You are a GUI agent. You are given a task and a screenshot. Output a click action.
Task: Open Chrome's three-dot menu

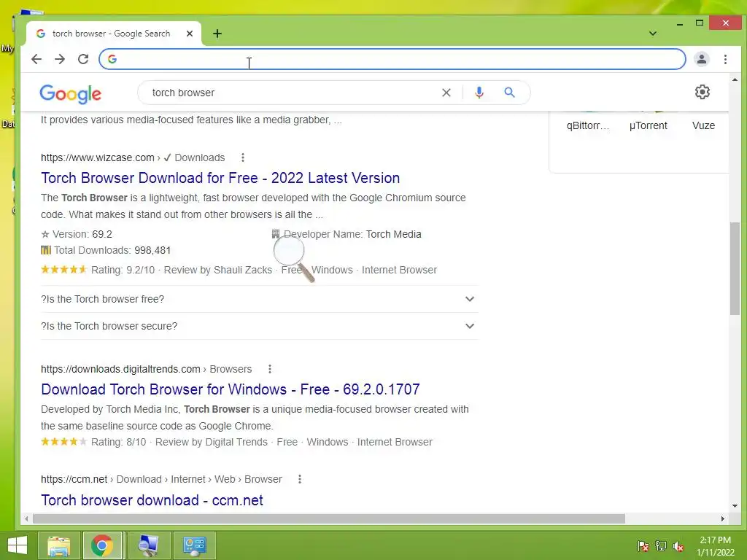tap(725, 59)
